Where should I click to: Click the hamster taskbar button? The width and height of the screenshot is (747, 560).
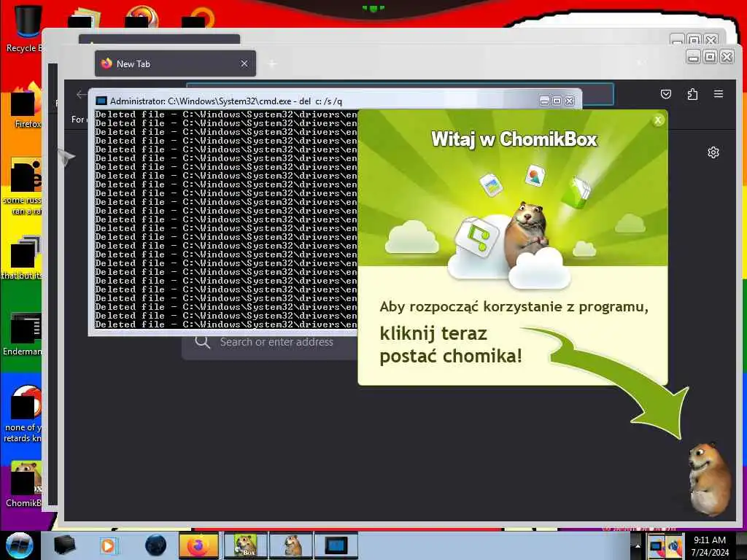click(x=291, y=545)
